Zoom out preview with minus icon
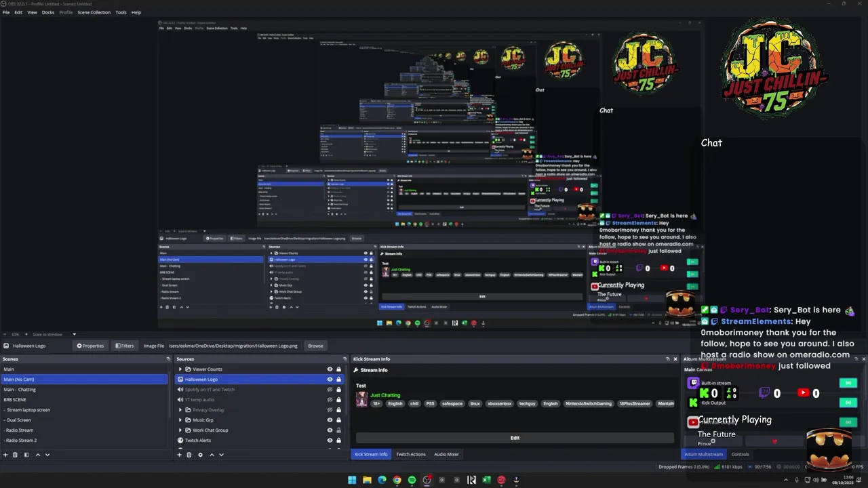The height and width of the screenshot is (488, 868). click(x=5, y=334)
